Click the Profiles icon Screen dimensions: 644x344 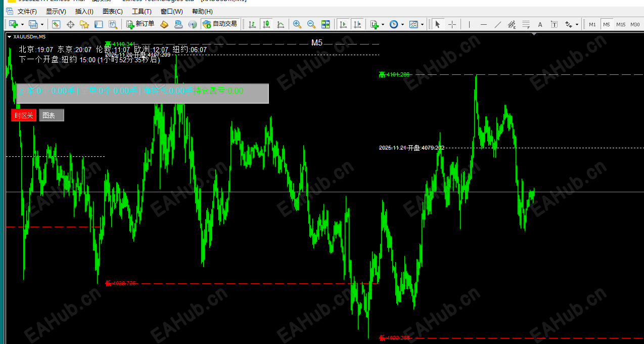(x=33, y=24)
